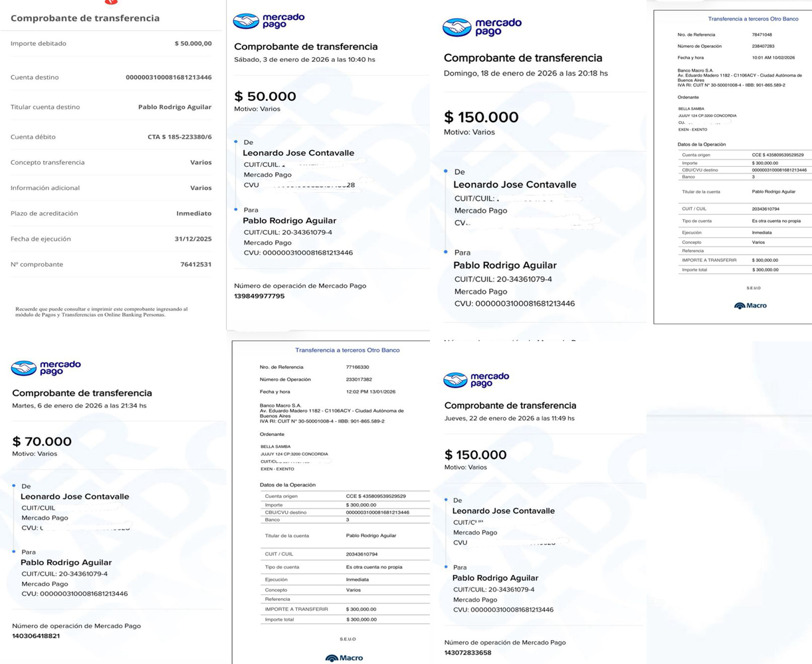Click the Nº comprobante value 76412531

[195, 265]
